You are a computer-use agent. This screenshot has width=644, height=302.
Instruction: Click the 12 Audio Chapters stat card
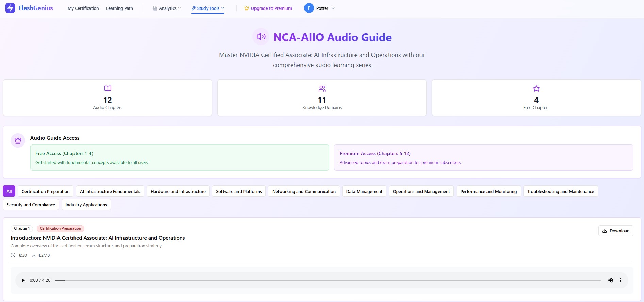point(108,98)
